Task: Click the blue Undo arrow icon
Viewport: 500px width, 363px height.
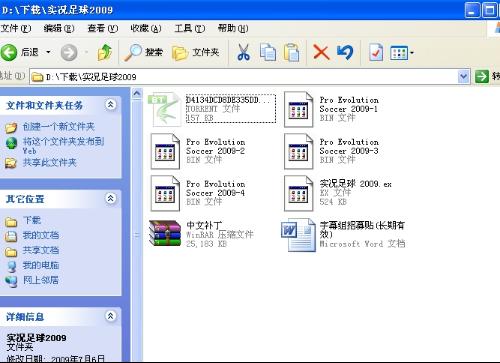Action: [345, 52]
